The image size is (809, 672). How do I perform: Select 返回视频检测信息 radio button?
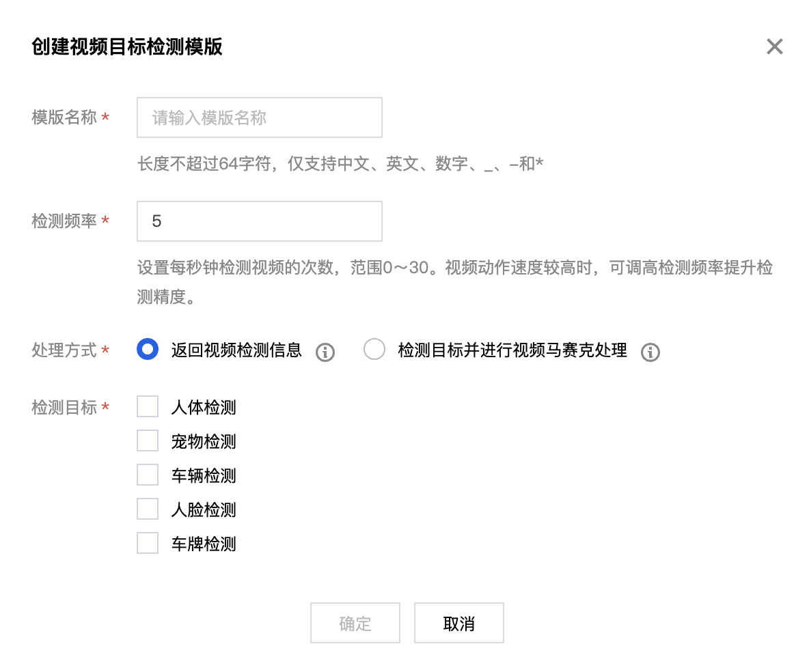148,350
